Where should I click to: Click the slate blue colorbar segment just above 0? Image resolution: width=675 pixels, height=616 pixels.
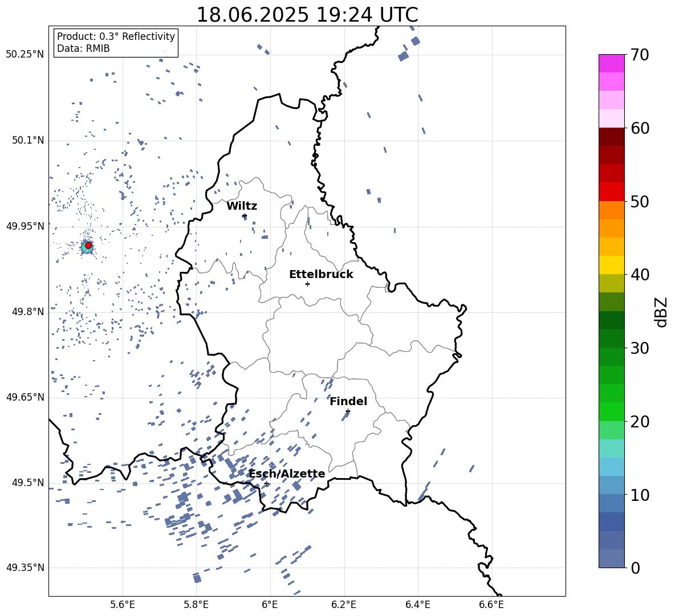click(x=611, y=558)
